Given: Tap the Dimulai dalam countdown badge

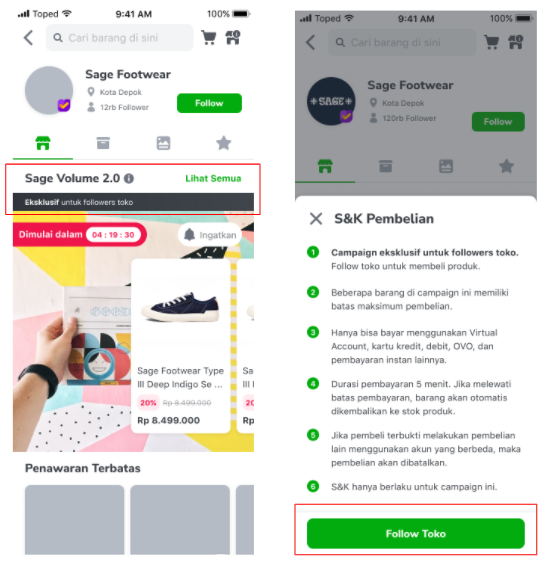Looking at the screenshot, I should pyautogui.click(x=80, y=234).
